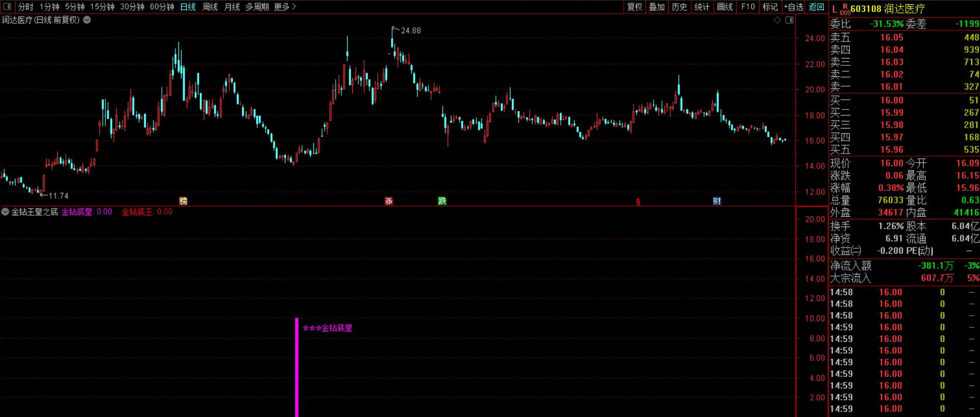This screenshot has height=417, width=980.
Task: Select the 30分钟 timeframe
Action: [132, 7]
